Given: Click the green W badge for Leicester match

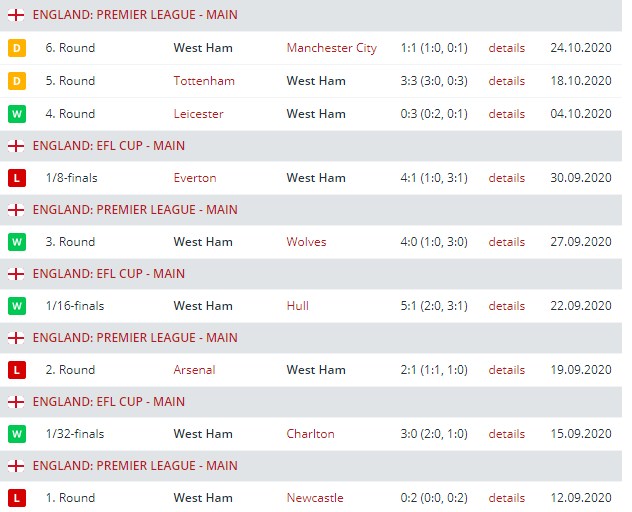Looking at the screenshot, I should (16, 114).
